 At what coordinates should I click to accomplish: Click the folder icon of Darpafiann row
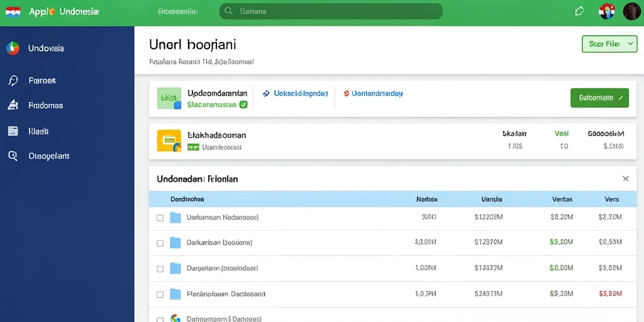tap(175, 268)
